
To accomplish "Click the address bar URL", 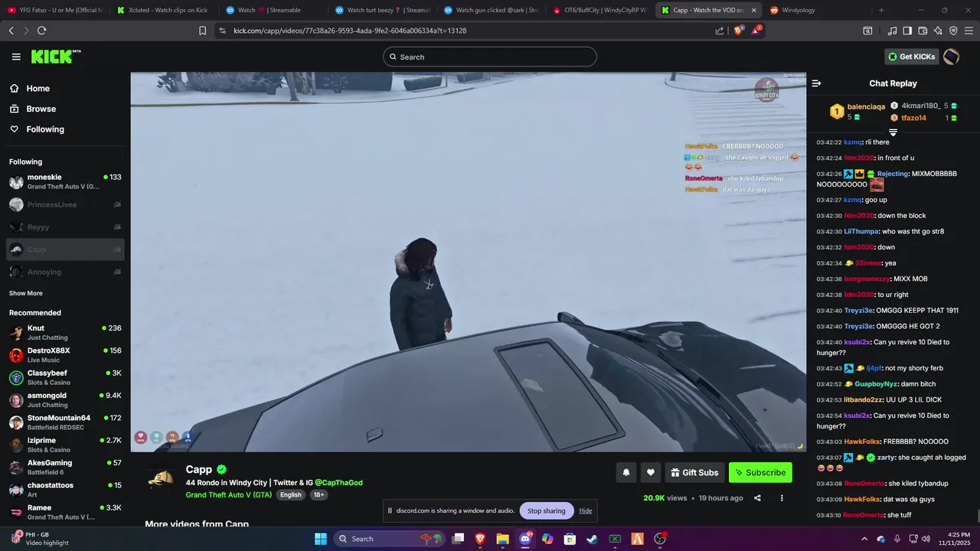I will pos(349,31).
